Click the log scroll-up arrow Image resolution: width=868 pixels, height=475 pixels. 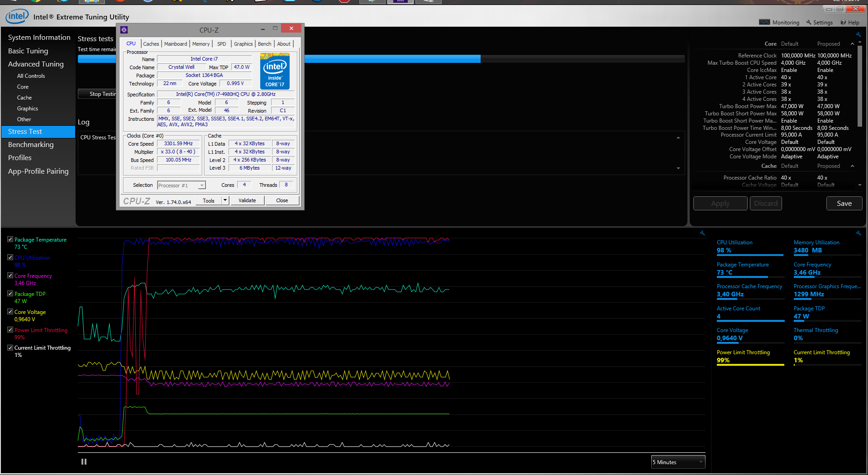678,138
